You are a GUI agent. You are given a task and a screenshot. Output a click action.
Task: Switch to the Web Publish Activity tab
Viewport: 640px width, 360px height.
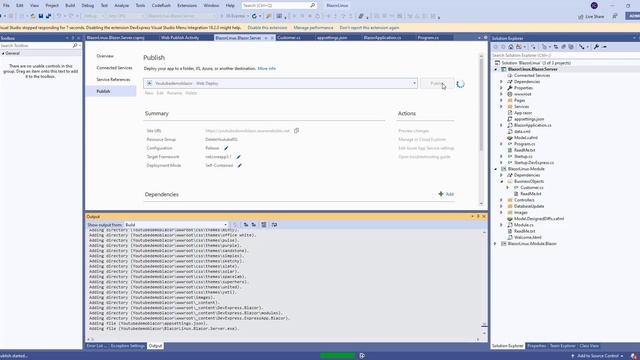pyautogui.click(x=180, y=38)
